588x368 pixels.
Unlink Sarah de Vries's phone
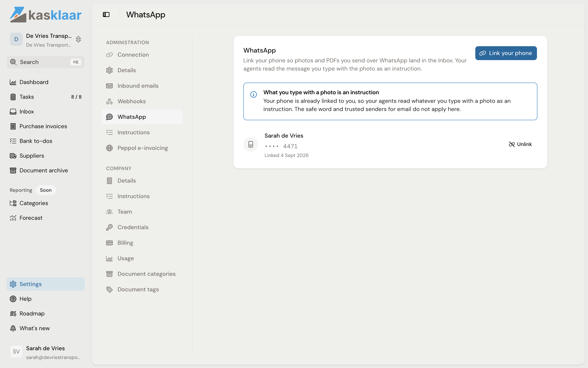pyautogui.click(x=520, y=144)
